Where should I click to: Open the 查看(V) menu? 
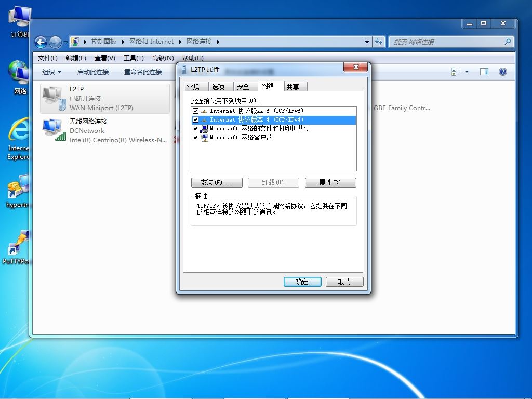pos(105,58)
